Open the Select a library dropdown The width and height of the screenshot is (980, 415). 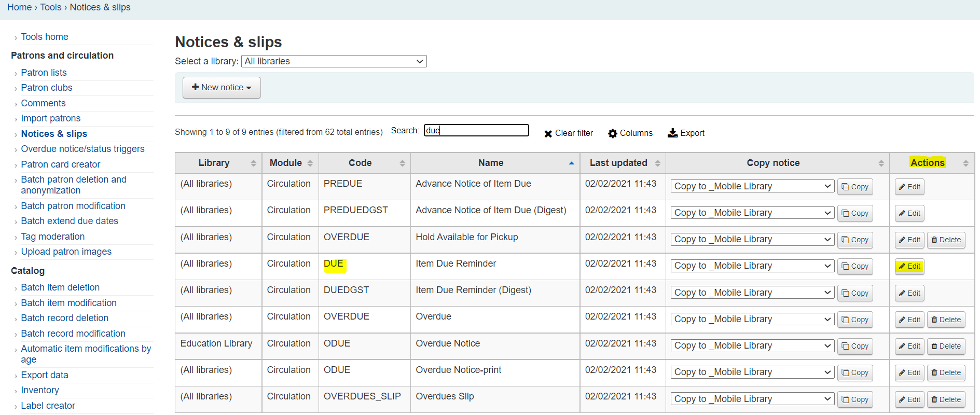(334, 61)
